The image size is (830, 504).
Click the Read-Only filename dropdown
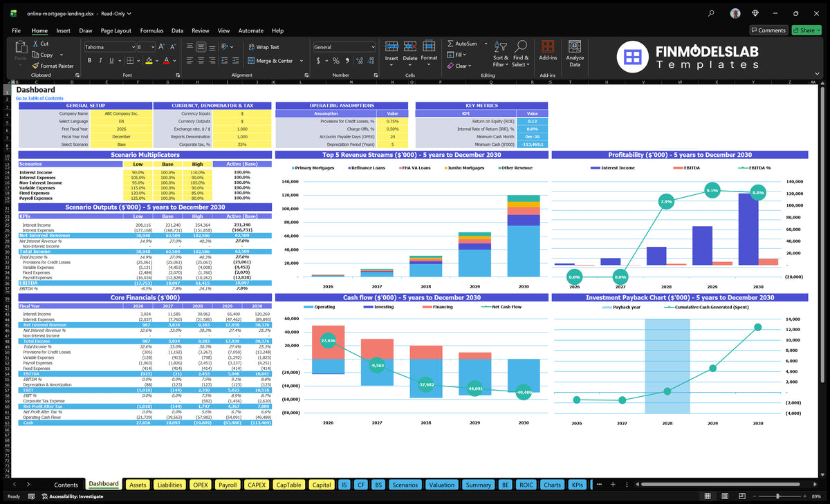click(116, 13)
